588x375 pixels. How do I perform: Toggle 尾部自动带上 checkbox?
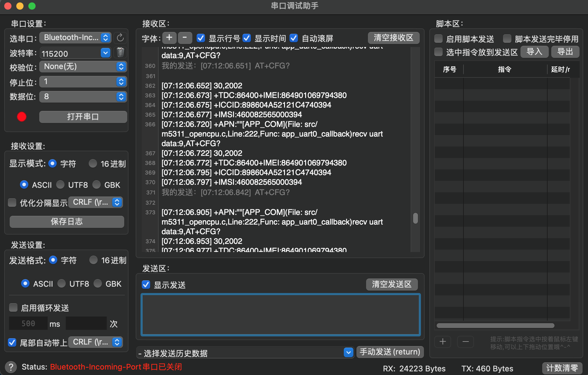[12, 342]
